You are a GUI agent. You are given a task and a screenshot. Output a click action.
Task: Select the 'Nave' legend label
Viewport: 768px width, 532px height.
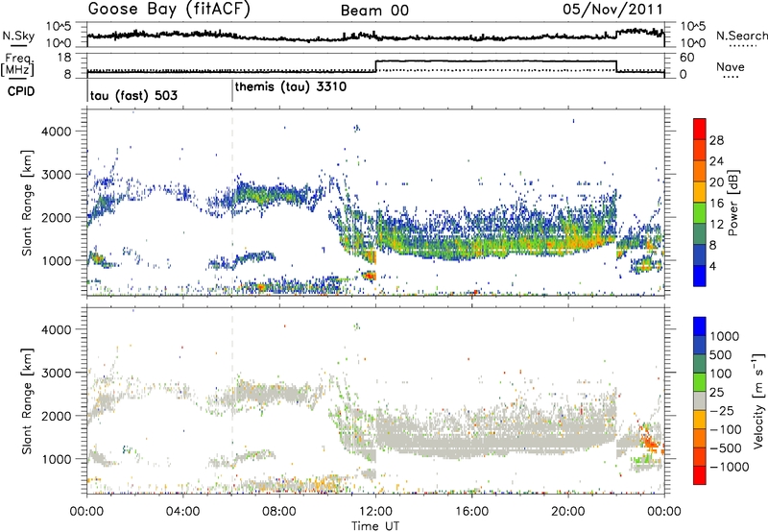(x=731, y=66)
